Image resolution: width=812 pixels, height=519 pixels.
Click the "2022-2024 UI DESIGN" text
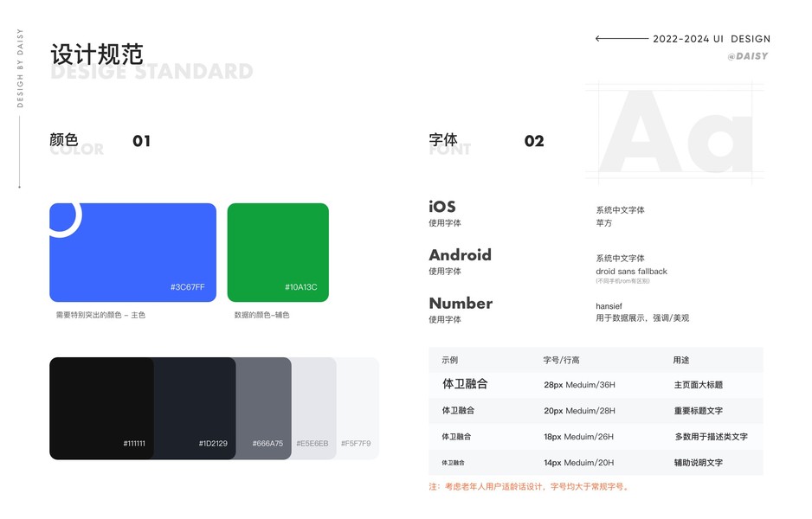click(712, 39)
